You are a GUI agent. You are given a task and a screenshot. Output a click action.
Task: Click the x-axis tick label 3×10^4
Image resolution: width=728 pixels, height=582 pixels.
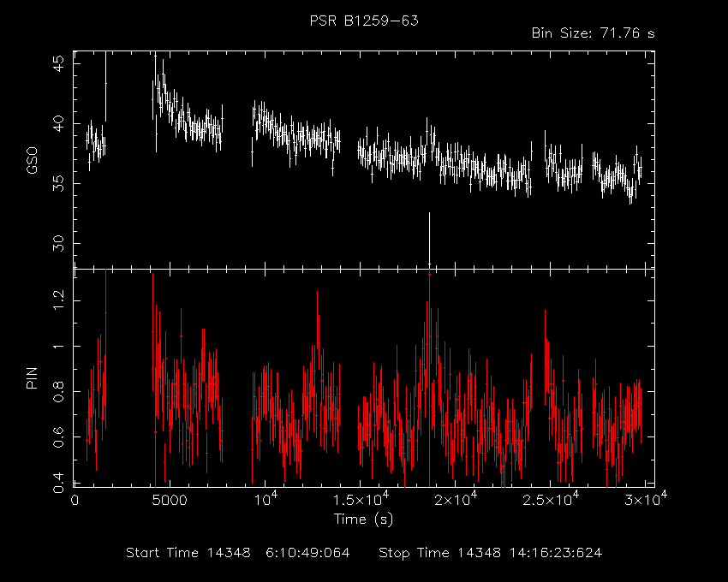[x=645, y=498]
